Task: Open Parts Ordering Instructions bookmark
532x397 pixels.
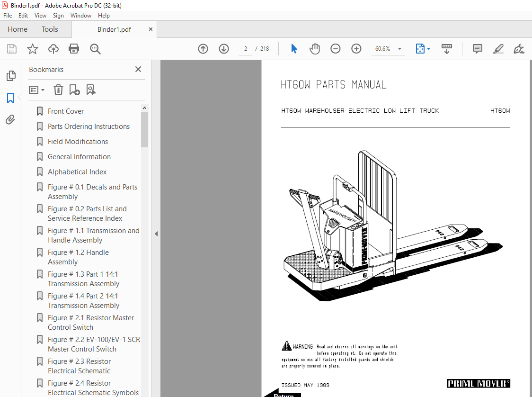Action: click(89, 126)
